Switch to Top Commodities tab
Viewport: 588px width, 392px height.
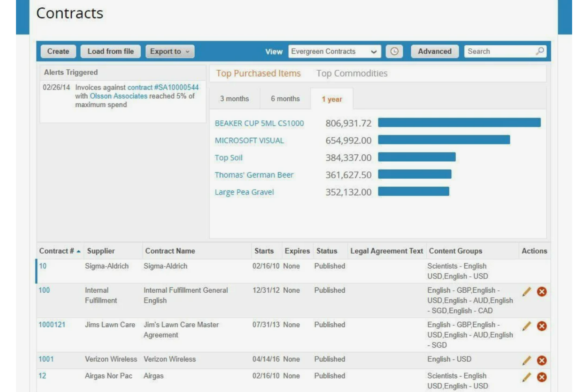click(x=352, y=73)
